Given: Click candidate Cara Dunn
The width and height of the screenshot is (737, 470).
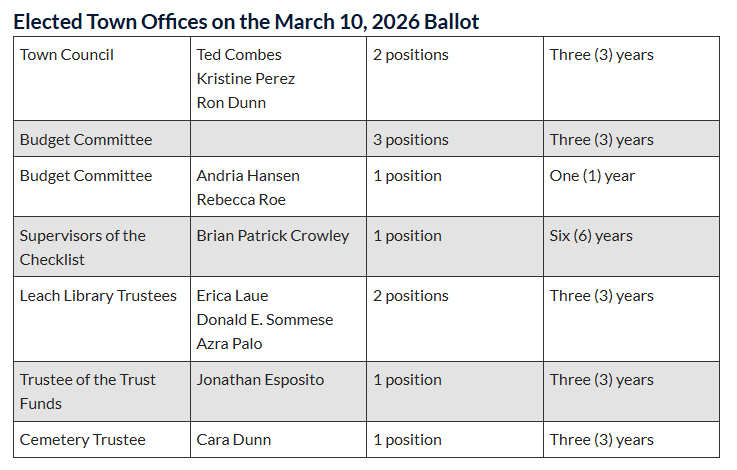Looking at the screenshot, I should 234,440.
